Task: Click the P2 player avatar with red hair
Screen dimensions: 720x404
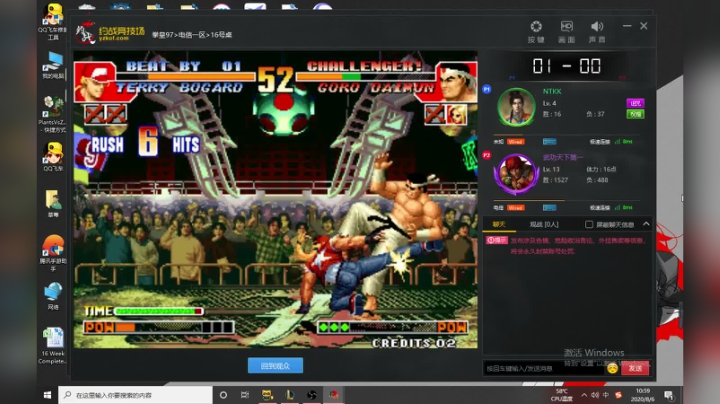Action: [x=516, y=174]
